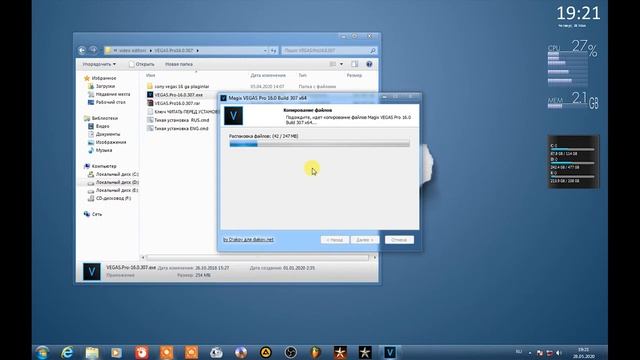Click the Explorer horizontal scrollbar

pyautogui.click(x=258, y=258)
